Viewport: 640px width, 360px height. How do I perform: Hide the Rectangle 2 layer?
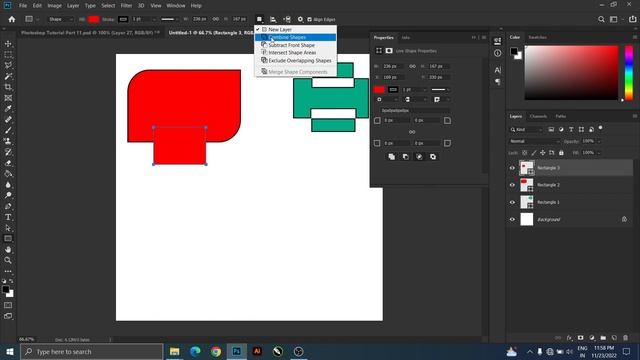512,185
